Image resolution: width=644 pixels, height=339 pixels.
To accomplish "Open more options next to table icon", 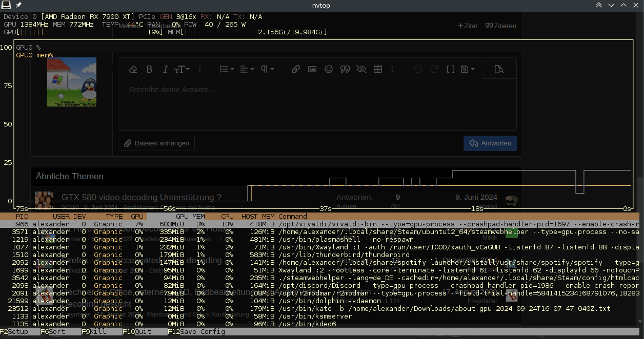I will 392,69.
